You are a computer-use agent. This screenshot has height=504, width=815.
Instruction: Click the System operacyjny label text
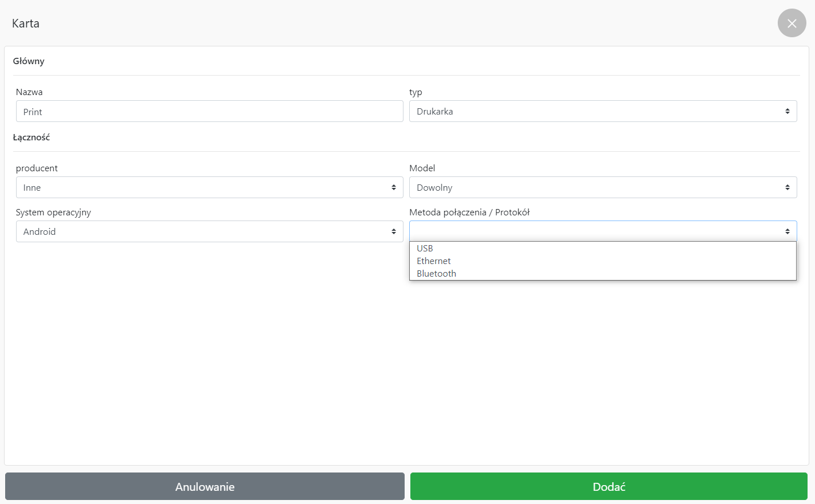(53, 212)
